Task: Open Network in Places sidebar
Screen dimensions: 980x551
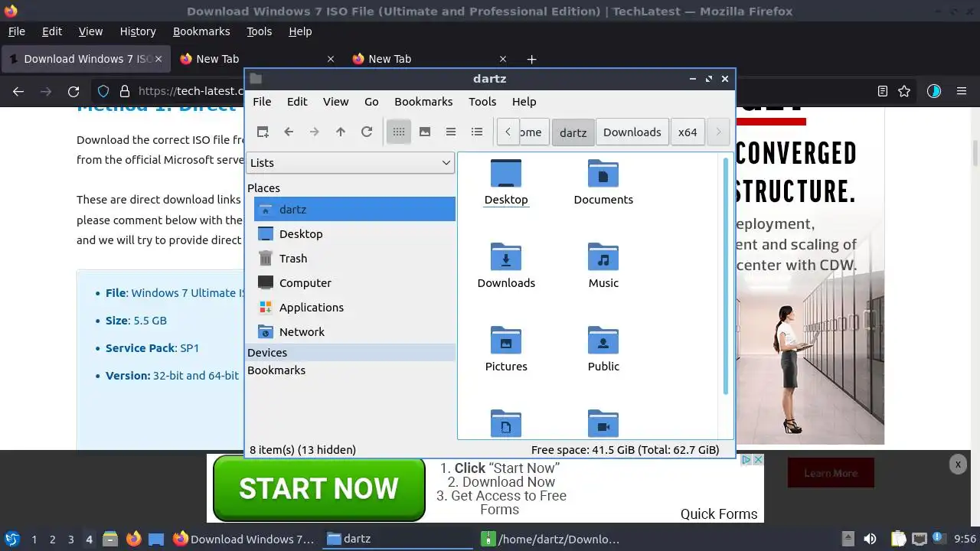Action: 354,331
